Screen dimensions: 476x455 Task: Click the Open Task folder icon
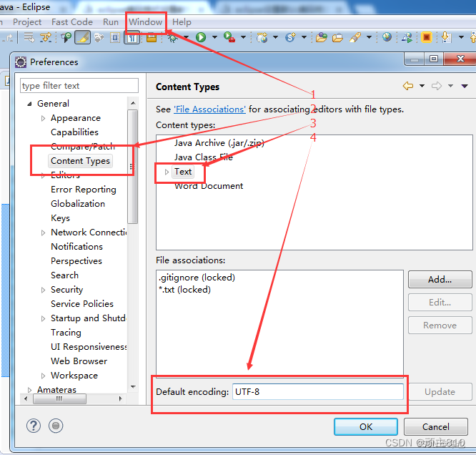(337, 38)
